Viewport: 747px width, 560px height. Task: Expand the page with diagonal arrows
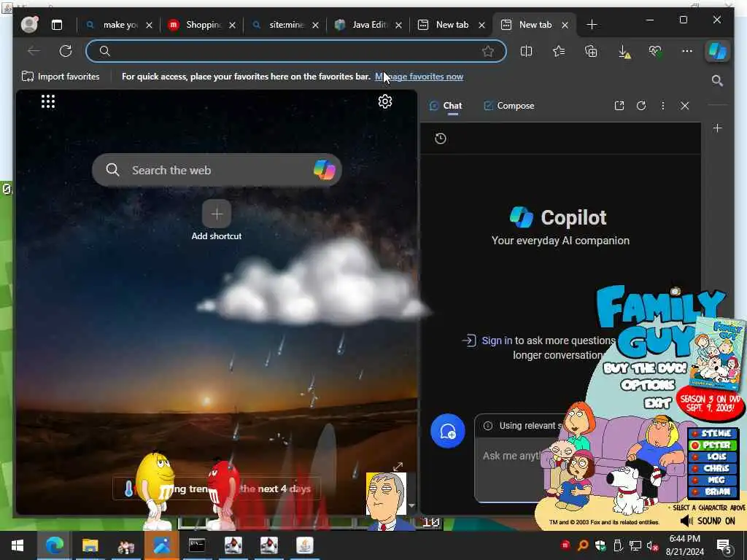398,466
